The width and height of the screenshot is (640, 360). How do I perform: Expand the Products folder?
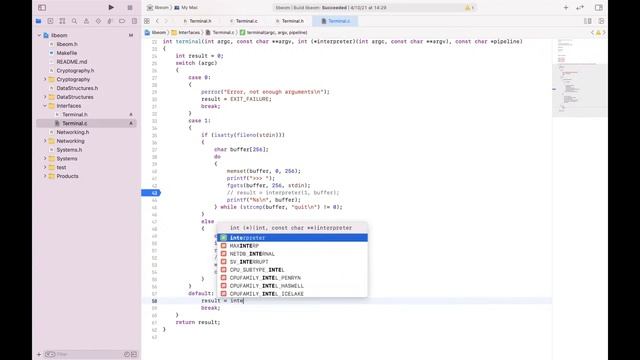point(45,176)
